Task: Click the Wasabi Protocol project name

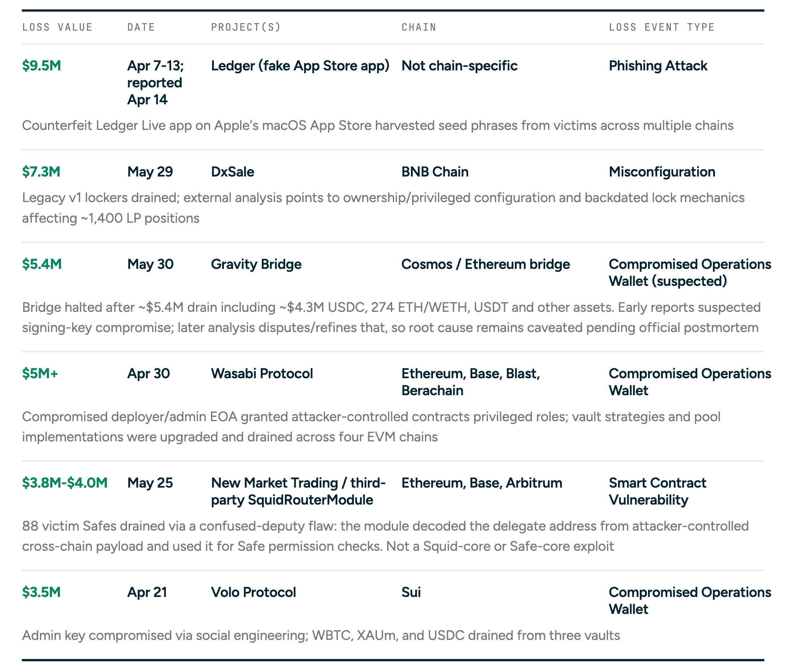Action: tap(262, 374)
